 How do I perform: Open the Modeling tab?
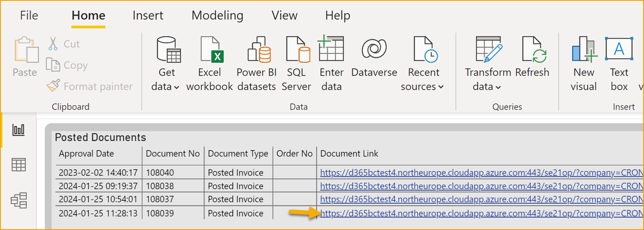pos(217,15)
